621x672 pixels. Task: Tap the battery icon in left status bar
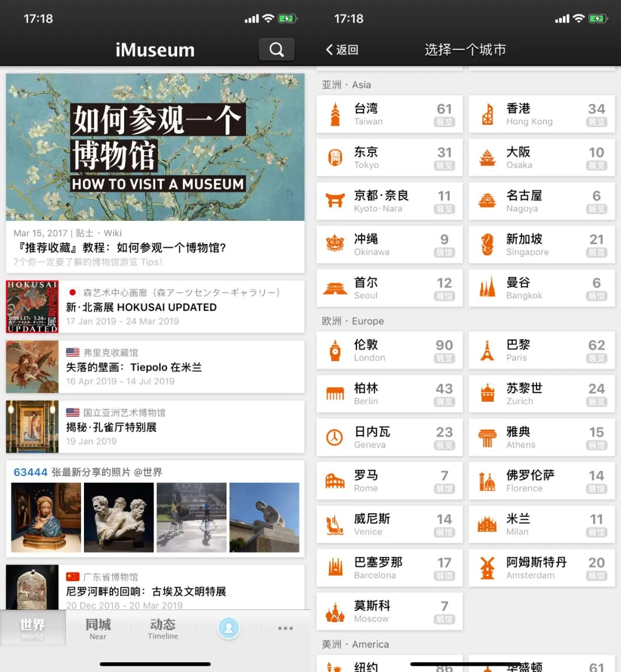(287, 18)
